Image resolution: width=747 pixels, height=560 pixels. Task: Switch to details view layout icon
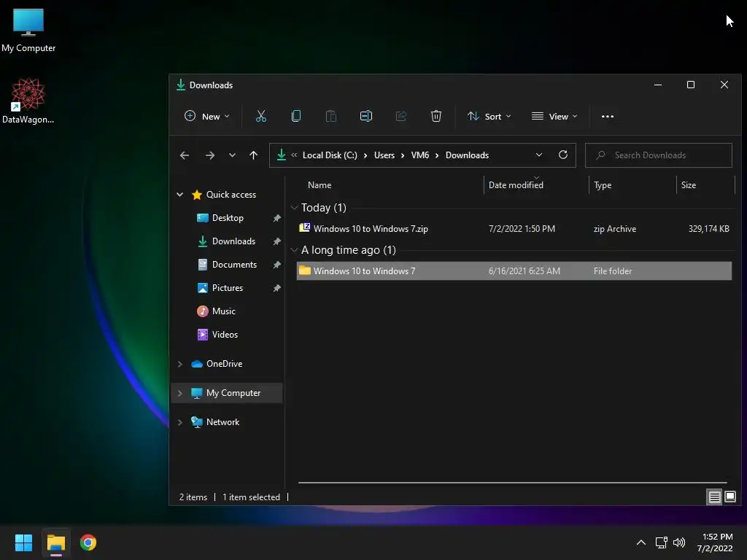point(714,497)
